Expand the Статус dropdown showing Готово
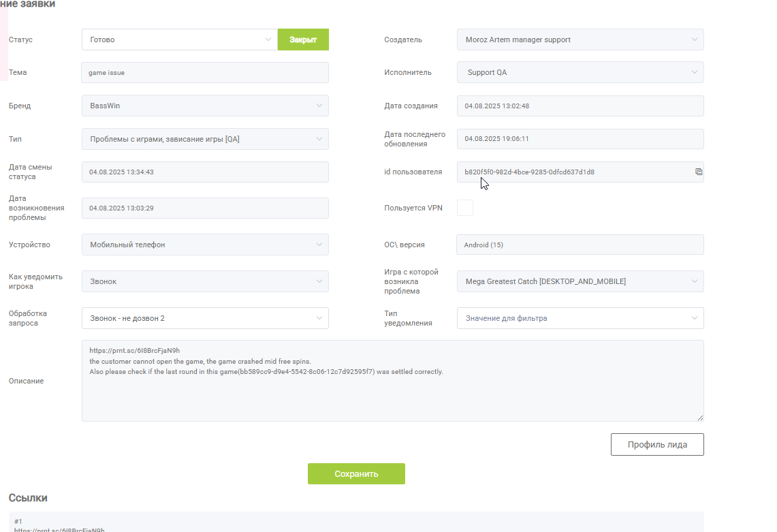This screenshot has height=532, width=777. (x=179, y=40)
